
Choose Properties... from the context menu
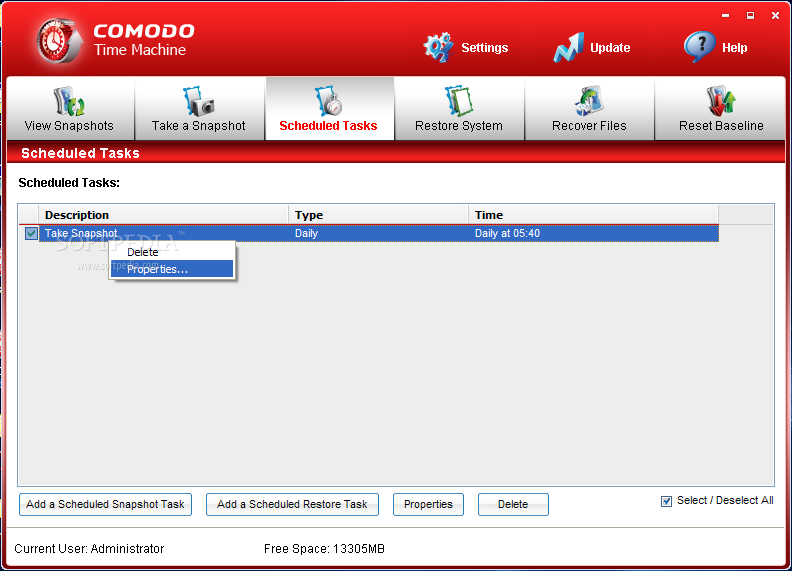pos(172,269)
